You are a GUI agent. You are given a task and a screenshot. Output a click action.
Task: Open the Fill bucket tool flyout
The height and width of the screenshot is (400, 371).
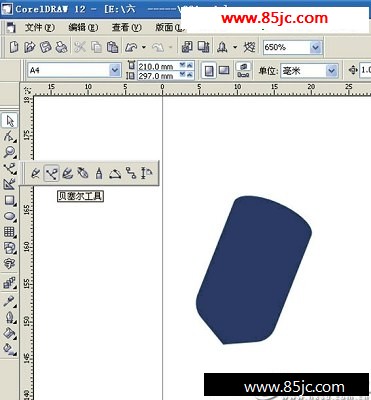[10, 333]
